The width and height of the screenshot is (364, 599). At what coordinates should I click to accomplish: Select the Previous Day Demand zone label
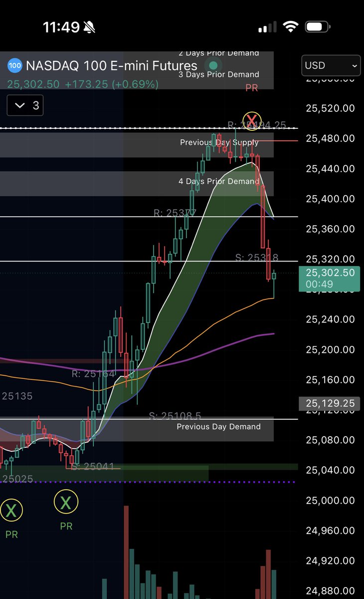218,427
